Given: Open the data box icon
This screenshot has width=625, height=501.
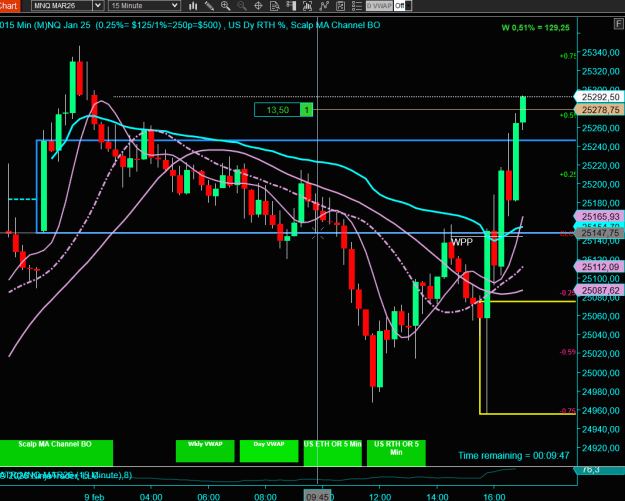Looking at the screenshot, I should (x=275, y=6).
